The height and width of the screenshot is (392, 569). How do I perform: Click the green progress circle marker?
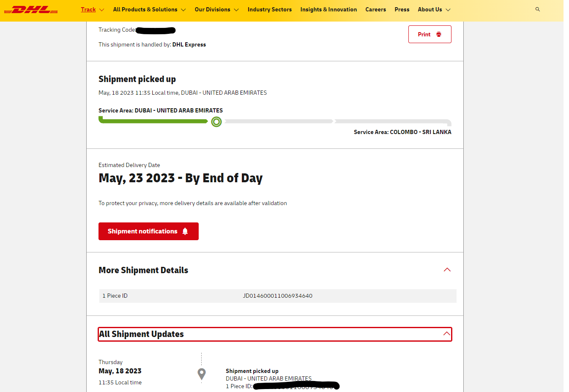[216, 122]
